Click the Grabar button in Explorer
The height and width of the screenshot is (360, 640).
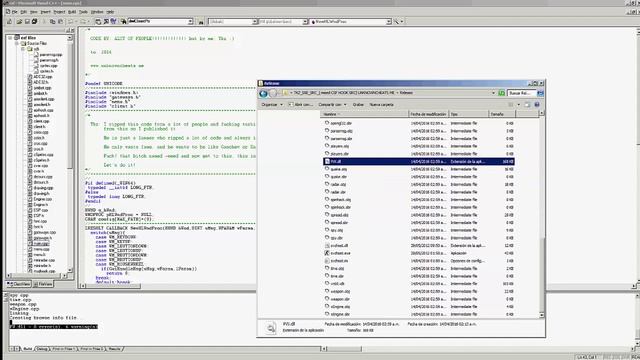pyautogui.click(x=358, y=105)
